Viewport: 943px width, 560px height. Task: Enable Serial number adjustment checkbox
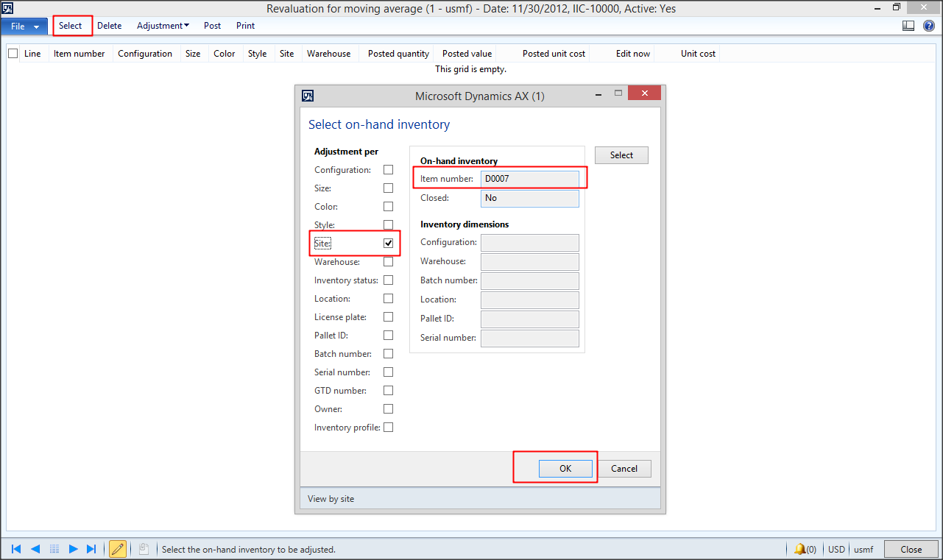click(x=388, y=372)
